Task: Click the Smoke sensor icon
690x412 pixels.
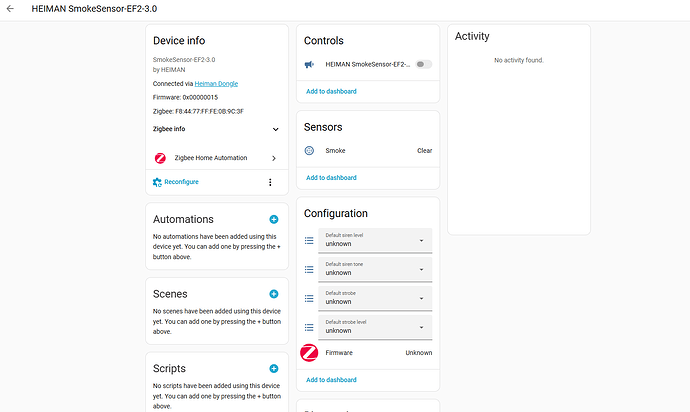Action: point(309,151)
